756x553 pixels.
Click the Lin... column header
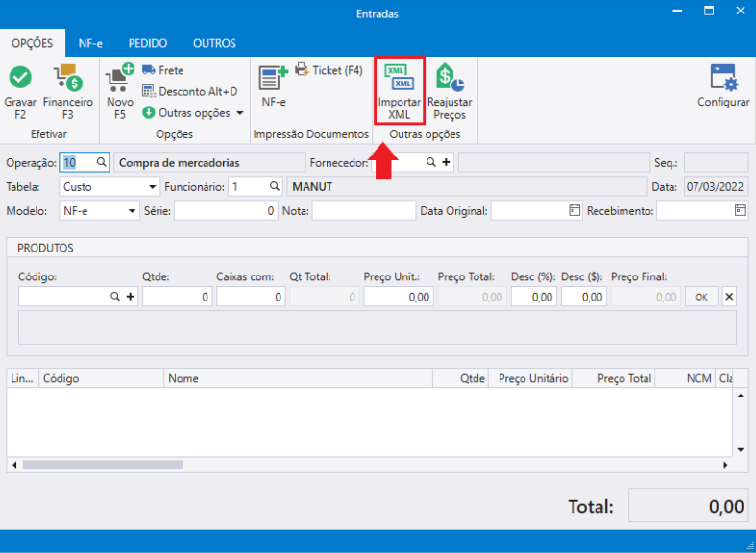pyautogui.click(x=23, y=378)
